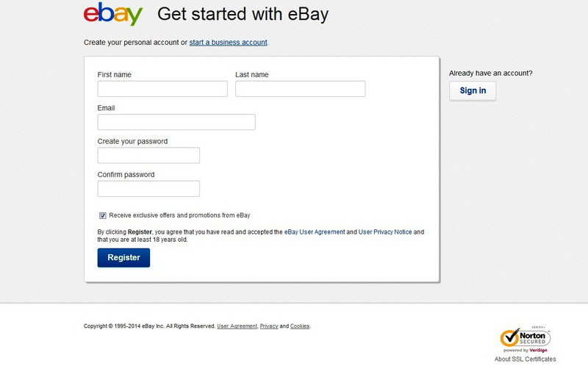The width and height of the screenshot is (588, 377).
Task: Open the 'start a business account' link
Action: point(228,43)
